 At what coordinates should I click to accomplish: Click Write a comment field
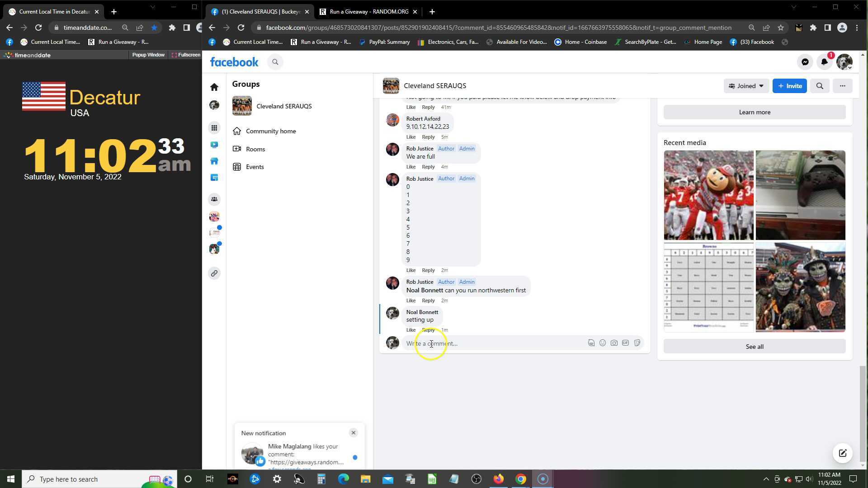tap(493, 343)
